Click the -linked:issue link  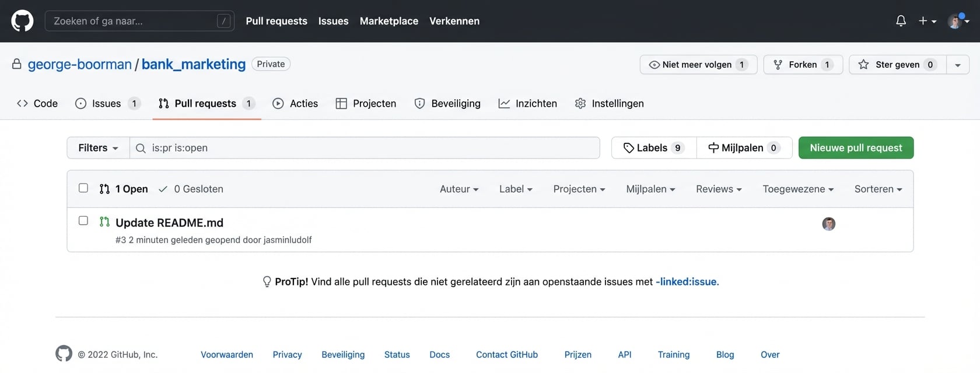coord(687,281)
